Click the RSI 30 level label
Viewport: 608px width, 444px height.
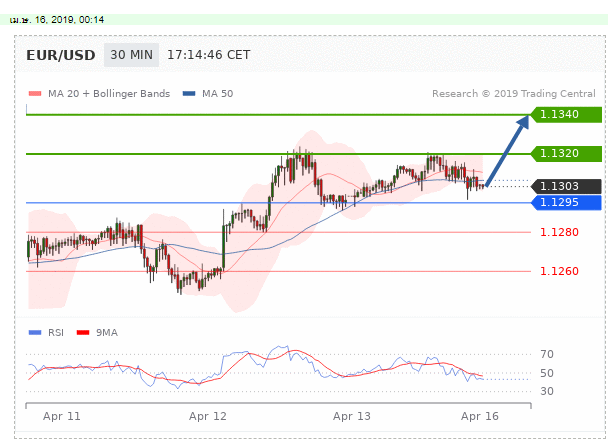(547, 391)
